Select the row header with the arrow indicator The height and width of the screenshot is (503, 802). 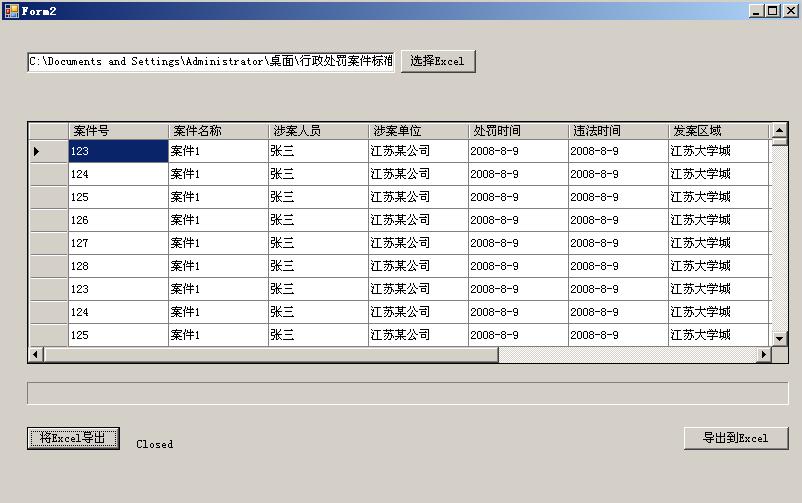49,151
